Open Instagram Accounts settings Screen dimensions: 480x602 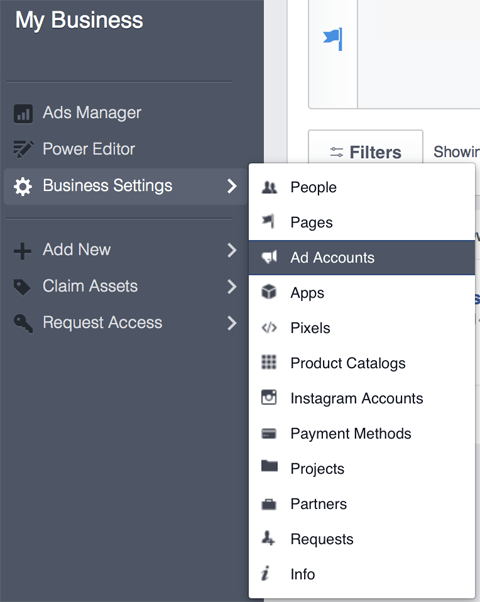coord(362,398)
